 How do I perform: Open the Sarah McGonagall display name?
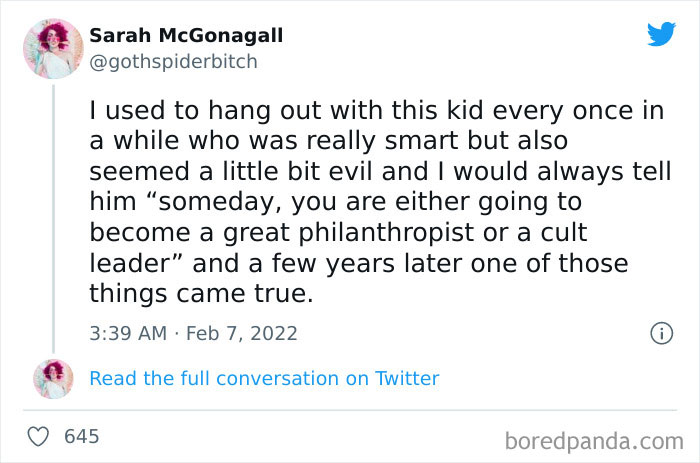pyautogui.click(x=186, y=36)
